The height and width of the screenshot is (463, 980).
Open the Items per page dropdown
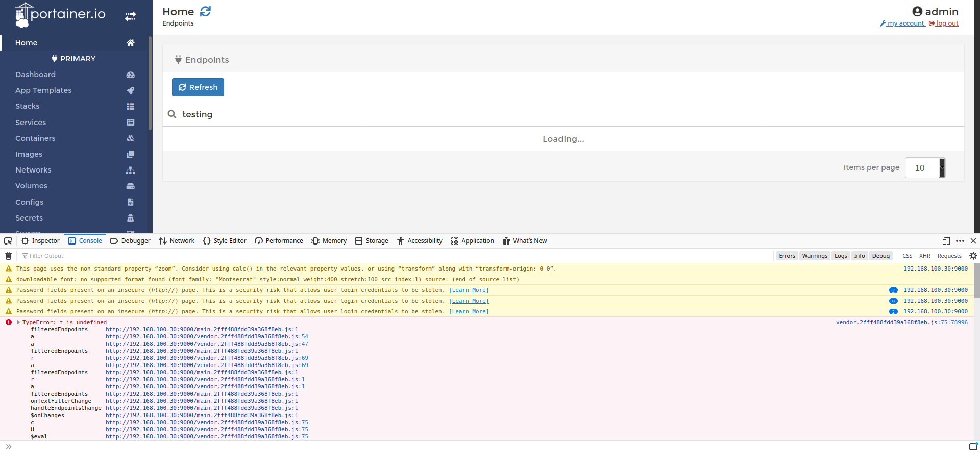925,167
